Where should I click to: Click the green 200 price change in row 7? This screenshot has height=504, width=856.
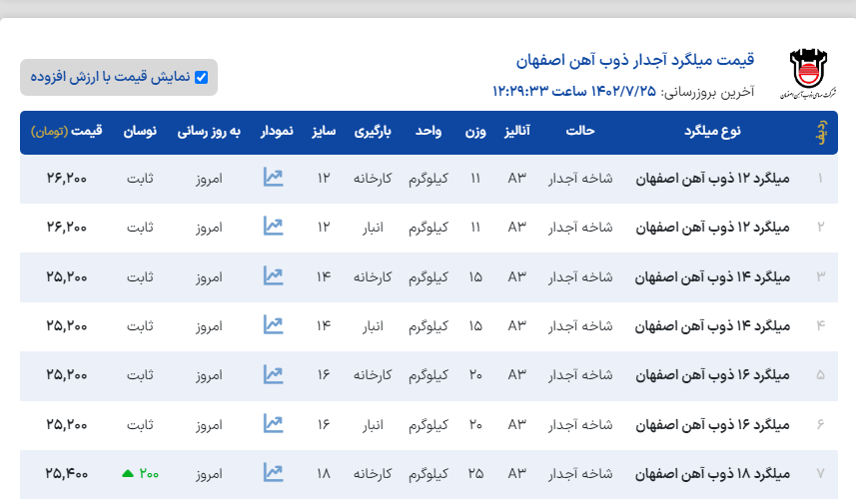pyautogui.click(x=141, y=473)
